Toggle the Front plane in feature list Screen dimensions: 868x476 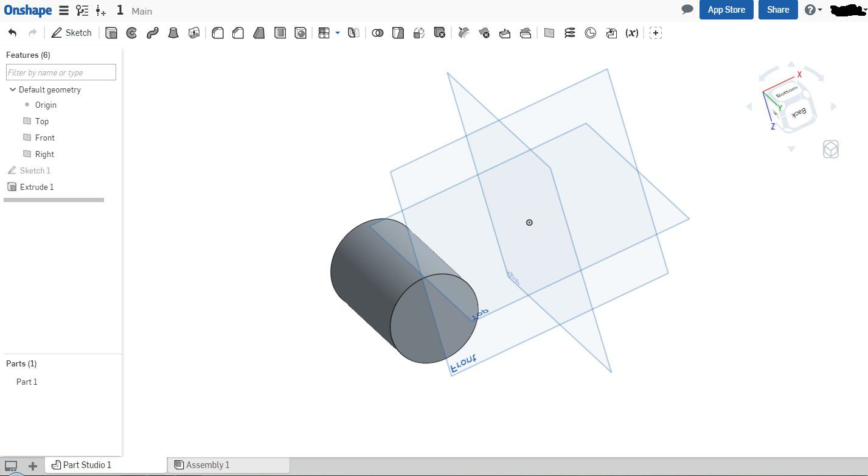[x=27, y=138]
